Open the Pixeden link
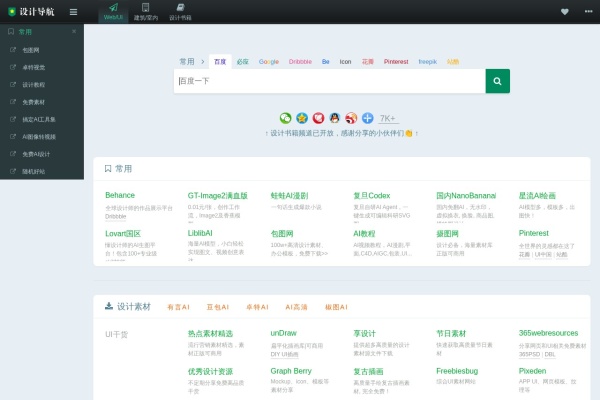This screenshot has width=600, height=400. [532, 371]
